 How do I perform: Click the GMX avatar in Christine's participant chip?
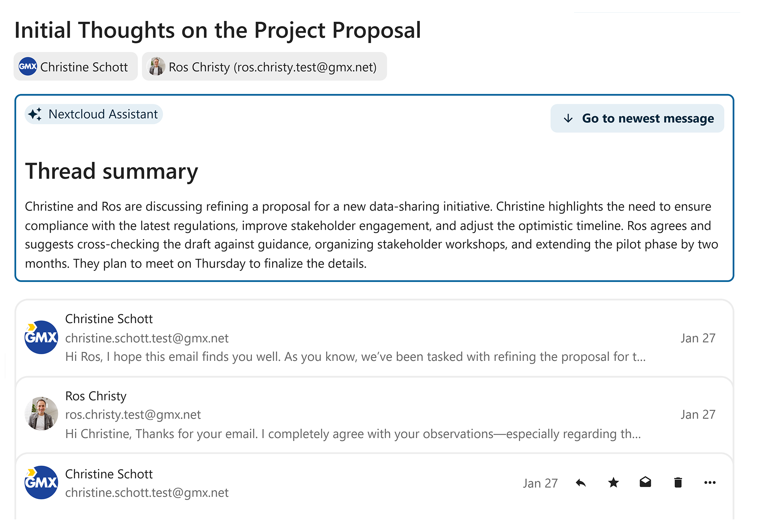(28, 67)
